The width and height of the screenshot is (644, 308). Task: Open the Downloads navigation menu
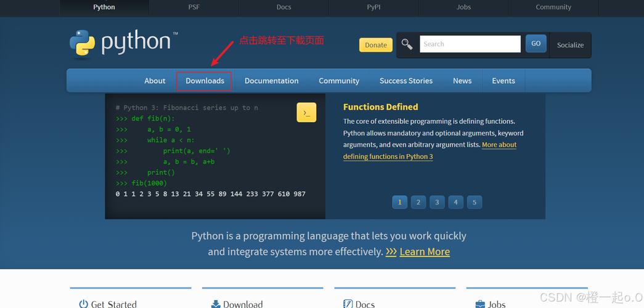point(205,81)
